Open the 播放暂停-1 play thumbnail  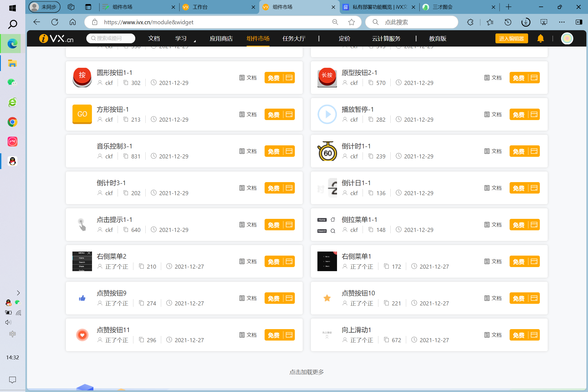pyautogui.click(x=327, y=114)
